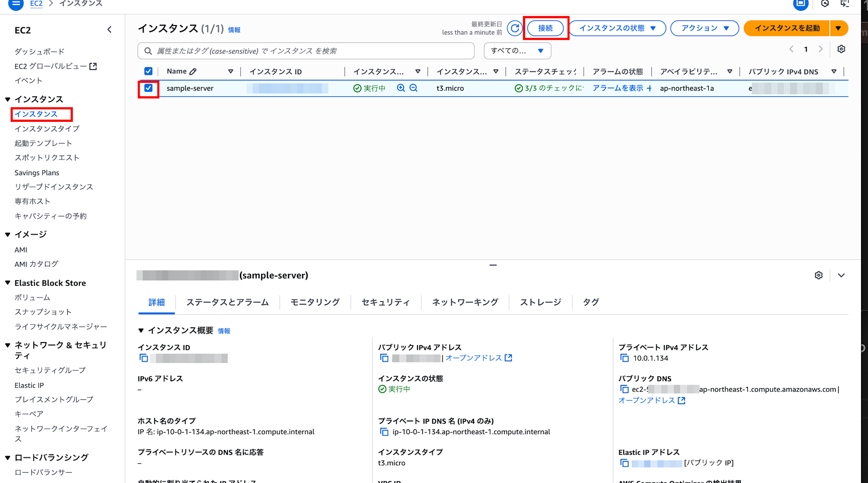Click the zoom-in magnifier in sample-server row
The height and width of the screenshot is (483, 868).
tap(401, 88)
